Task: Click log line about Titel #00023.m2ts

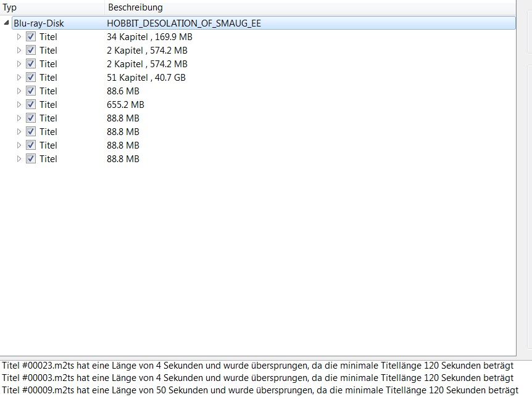Action: (258, 366)
